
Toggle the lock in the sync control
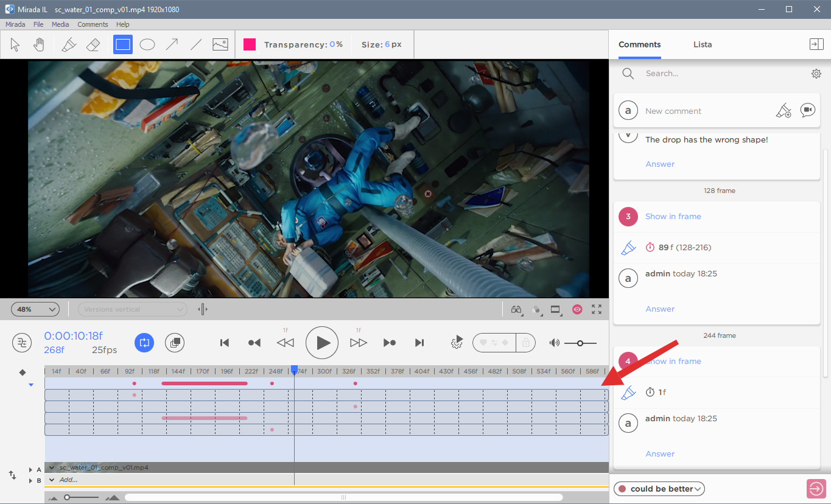coord(525,343)
